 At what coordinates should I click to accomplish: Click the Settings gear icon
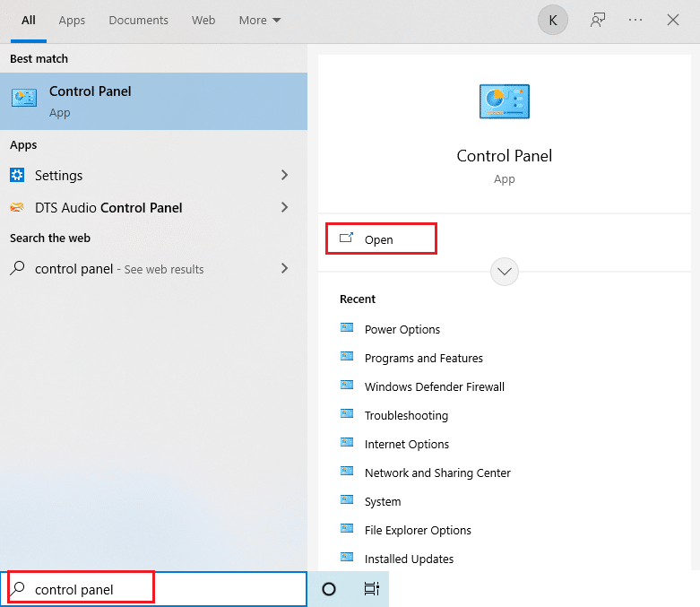(x=17, y=175)
